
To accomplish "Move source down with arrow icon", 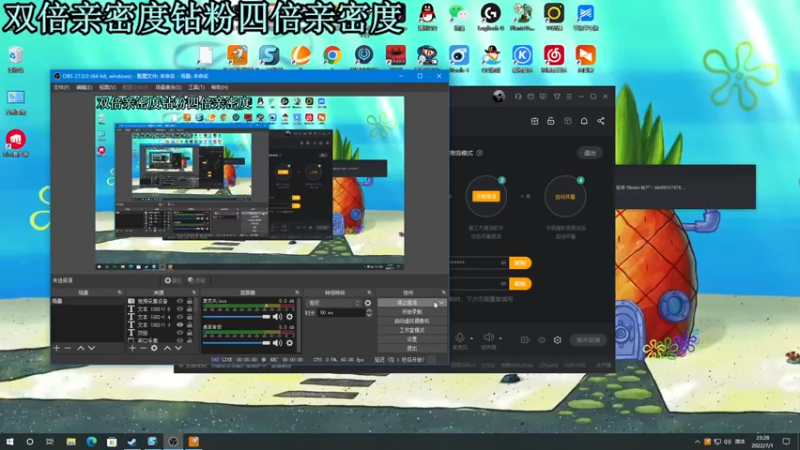I will point(178,348).
